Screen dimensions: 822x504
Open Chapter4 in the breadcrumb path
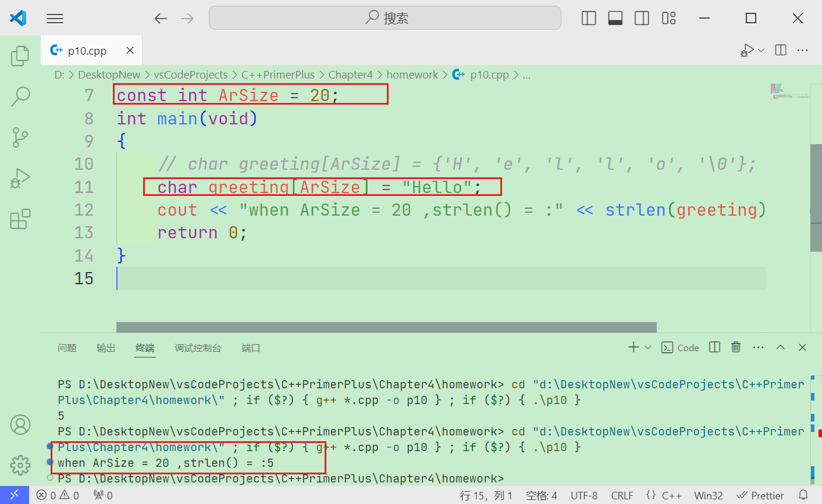[x=350, y=75]
